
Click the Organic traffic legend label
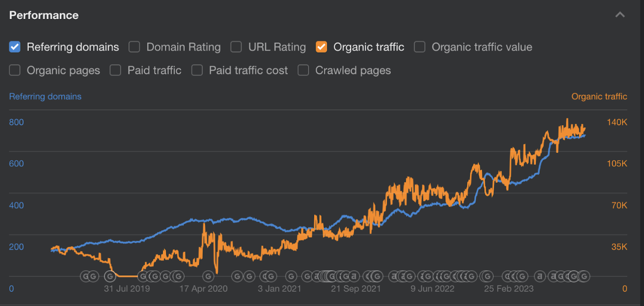[599, 96]
